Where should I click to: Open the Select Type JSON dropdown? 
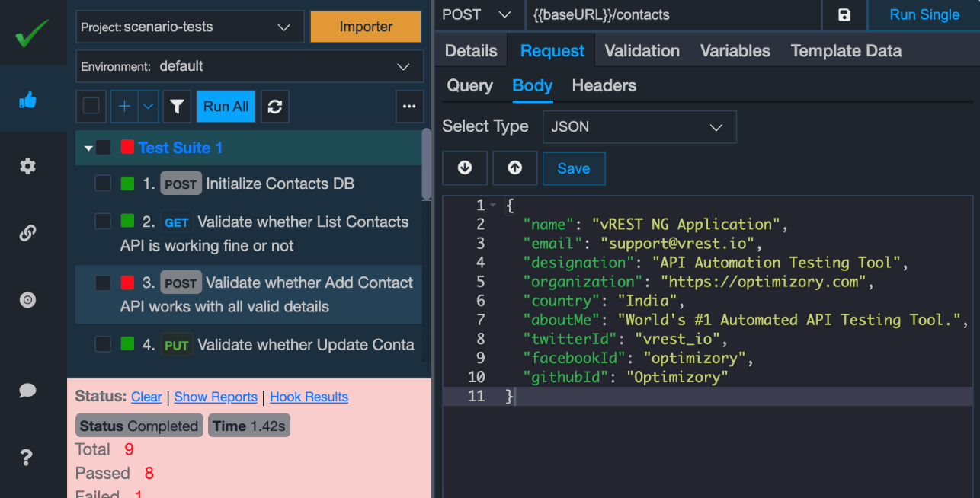coord(639,127)
